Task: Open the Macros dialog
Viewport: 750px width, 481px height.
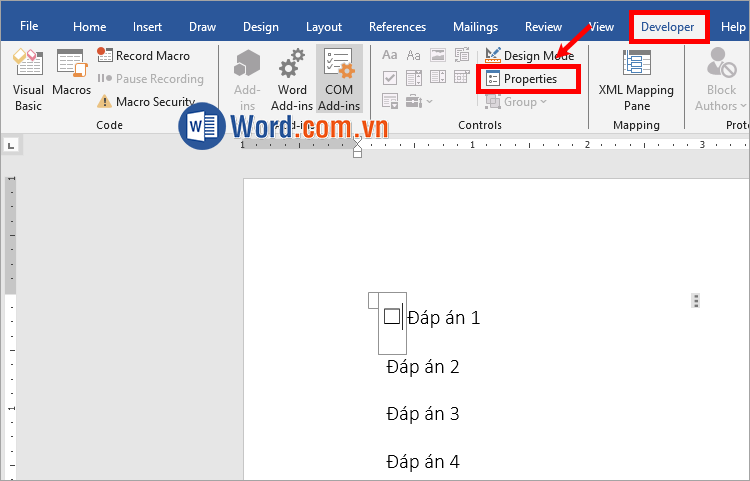Action: [71, 80]
